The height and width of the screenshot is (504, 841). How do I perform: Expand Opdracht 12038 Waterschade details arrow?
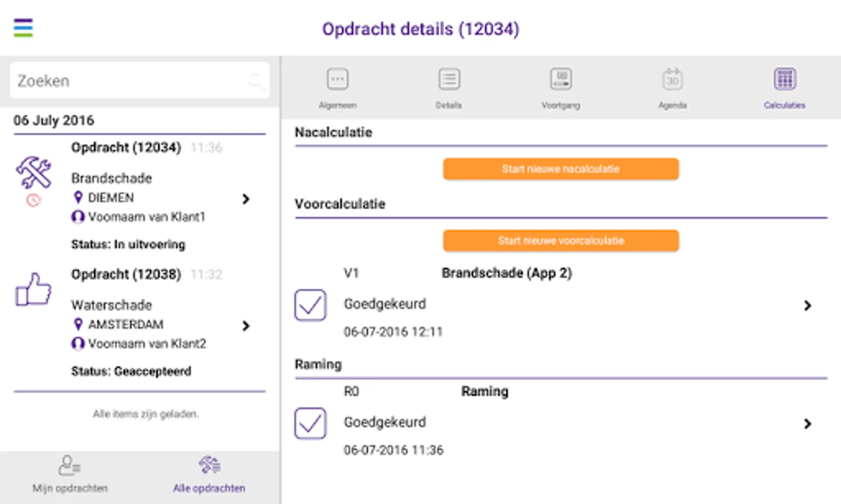pos(245,326)
